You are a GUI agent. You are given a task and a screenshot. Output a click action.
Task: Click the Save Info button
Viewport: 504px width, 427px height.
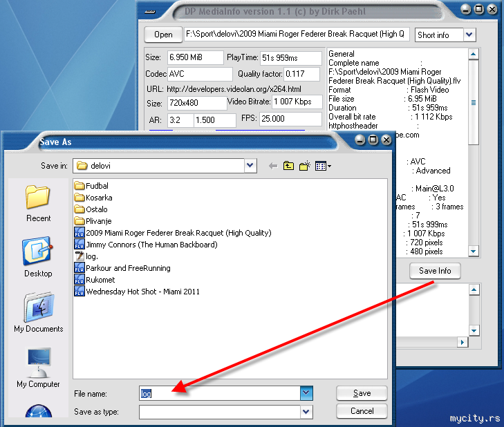[435, 271]
